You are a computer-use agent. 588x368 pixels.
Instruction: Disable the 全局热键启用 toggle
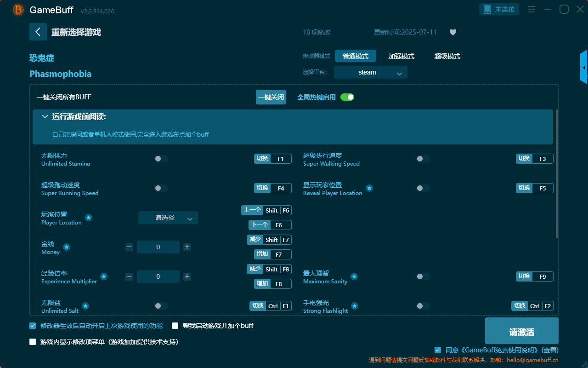pos(348,97)
